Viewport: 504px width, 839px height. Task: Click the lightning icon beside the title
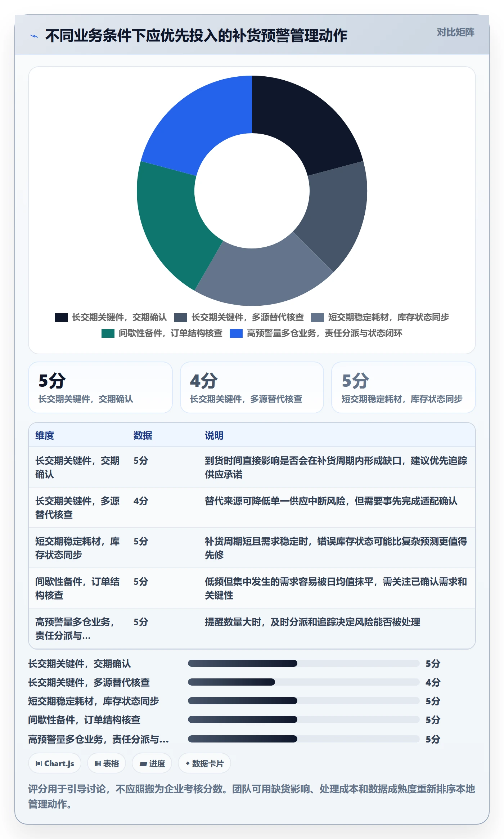[34, 36]
